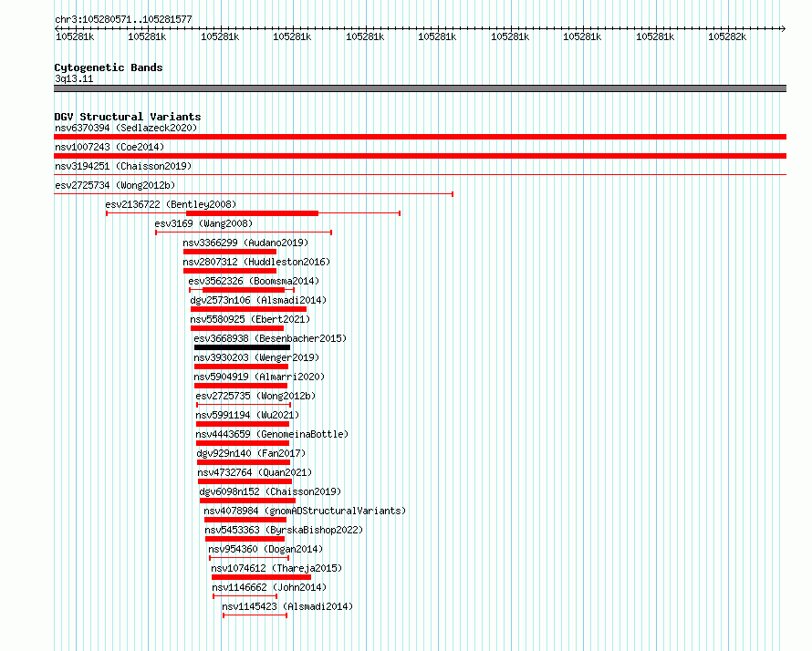This screenshot has height=651, width=812.
Task: Click the black bar under esv3668938
Action: click(242, 347)
